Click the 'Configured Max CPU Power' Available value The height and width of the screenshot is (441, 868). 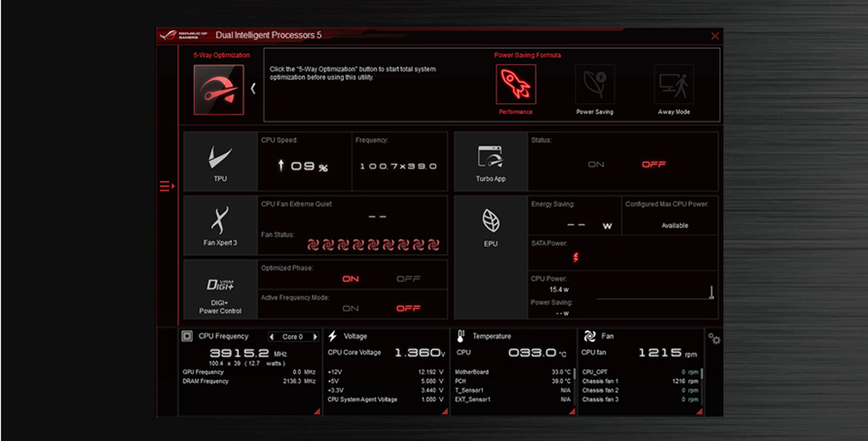[x=674, y=226]
